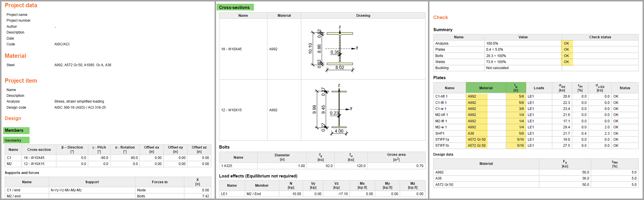The height and width of the screenshot is (200, 644).
Task: Select the C1 member row in Geometry table
Action: point(9,158)
